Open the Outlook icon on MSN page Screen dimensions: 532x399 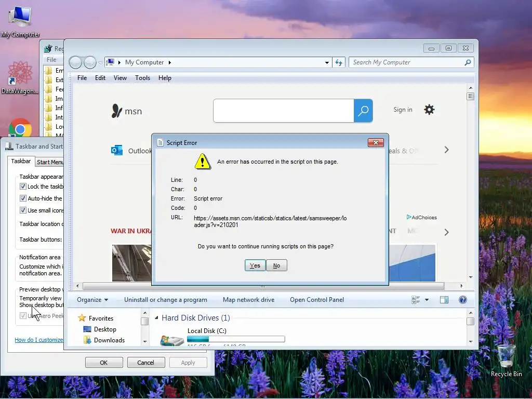[x=117, y=150]
